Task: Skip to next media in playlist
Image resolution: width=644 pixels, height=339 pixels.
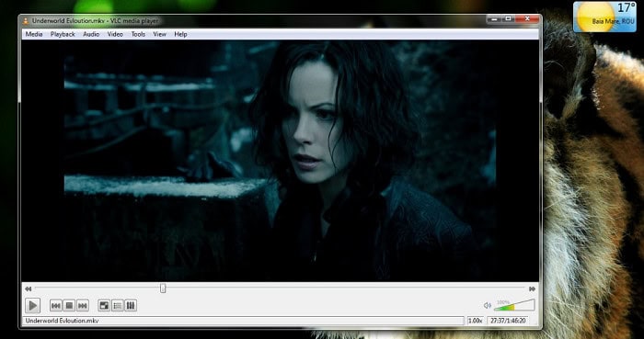Action: click(83, 305)
